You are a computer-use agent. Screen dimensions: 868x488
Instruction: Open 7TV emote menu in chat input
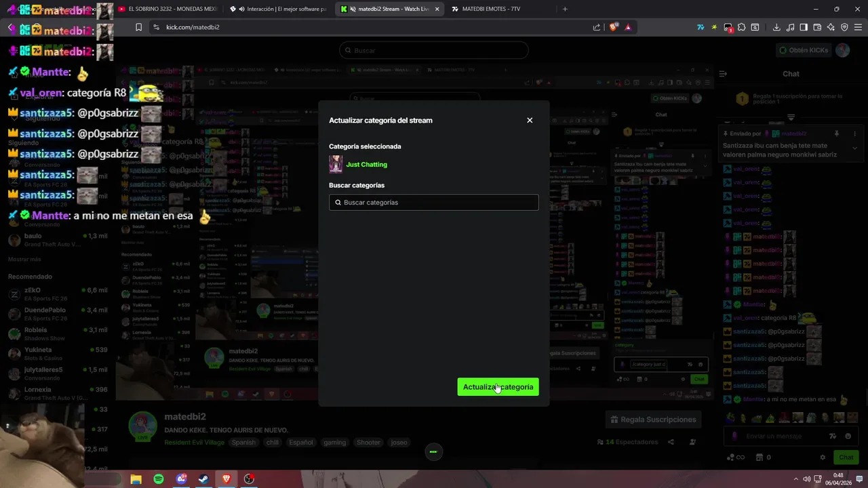(x=833, y=436)
